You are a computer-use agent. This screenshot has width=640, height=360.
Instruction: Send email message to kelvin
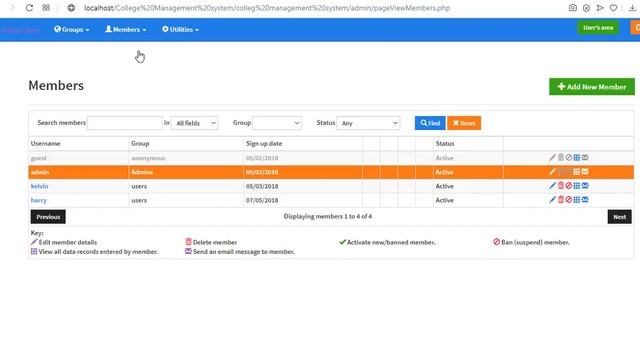[x=585, y=186]
